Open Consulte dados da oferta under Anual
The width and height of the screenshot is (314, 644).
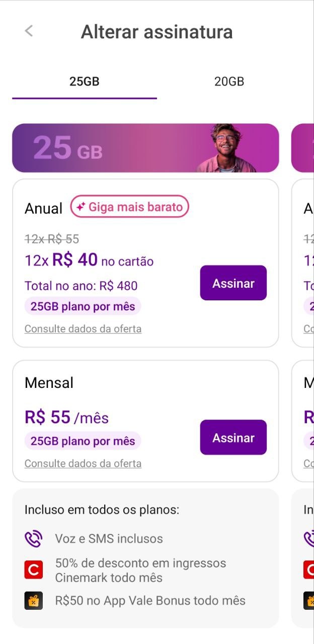(83, 329)
